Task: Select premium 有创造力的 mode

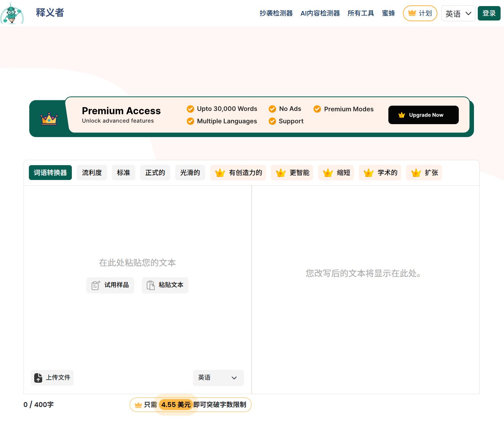Action: [x=238, y=173]
